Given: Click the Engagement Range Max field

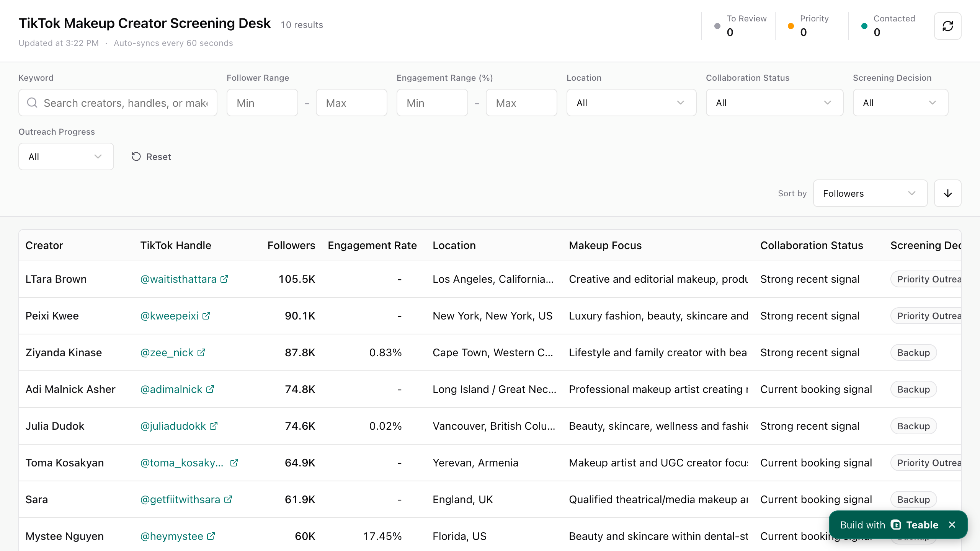Looking at the screenshot, I should point(521,103).
